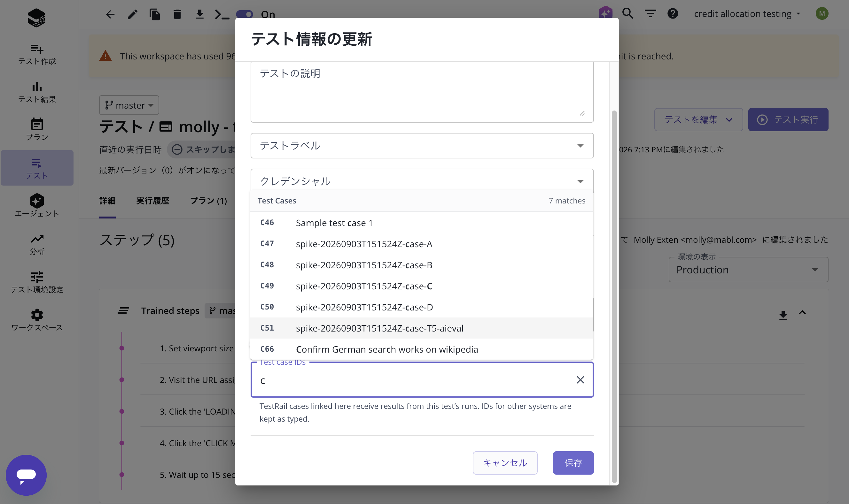Click the trash delete icon
The image size is (849, 504).
[177, 14]
